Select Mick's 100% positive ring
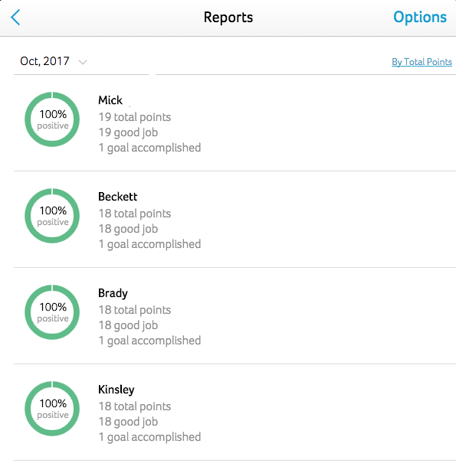456x463 pixels. 52,119
